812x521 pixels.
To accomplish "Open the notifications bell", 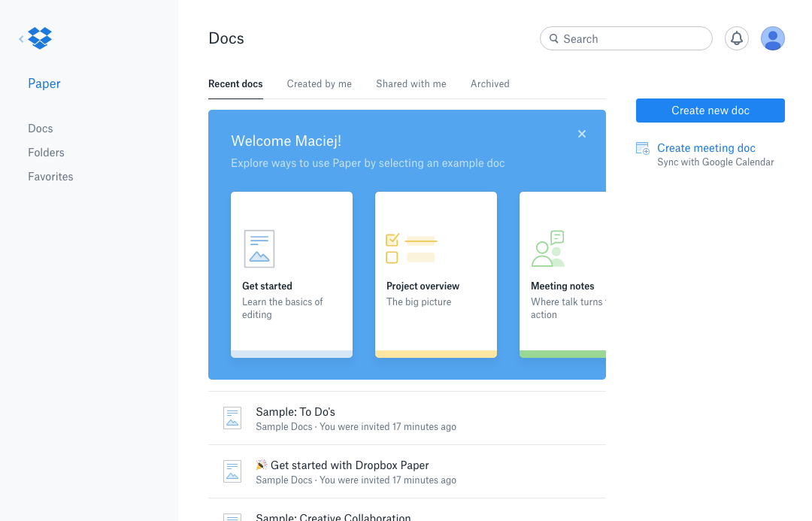I will point(736,38).
